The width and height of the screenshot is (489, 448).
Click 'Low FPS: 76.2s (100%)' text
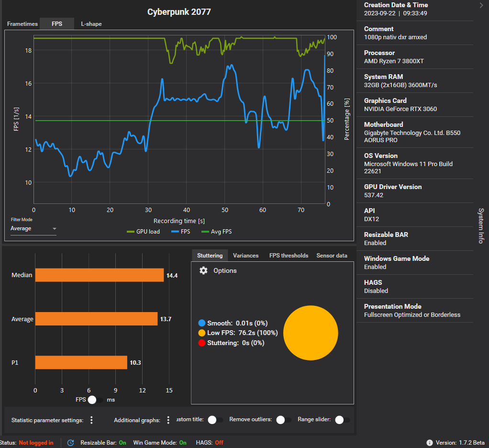click(242, 333)
